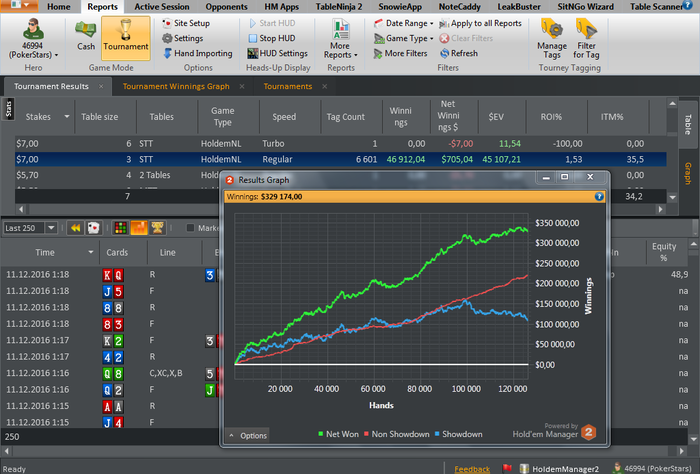
Task: Switch to Tournaments report tab
Action: pyautogui.click(x=288, y=86)
